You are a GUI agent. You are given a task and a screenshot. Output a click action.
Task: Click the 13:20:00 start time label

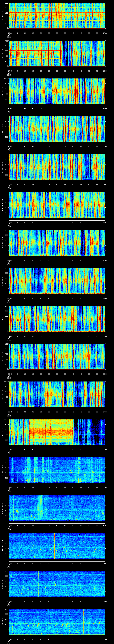coord(9,184)
